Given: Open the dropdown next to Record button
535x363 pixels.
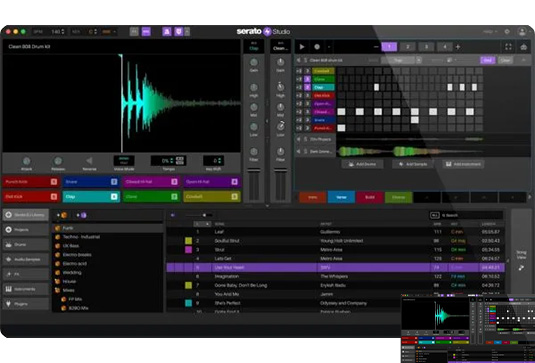Looking at the screenshot, I should (329, 47).
